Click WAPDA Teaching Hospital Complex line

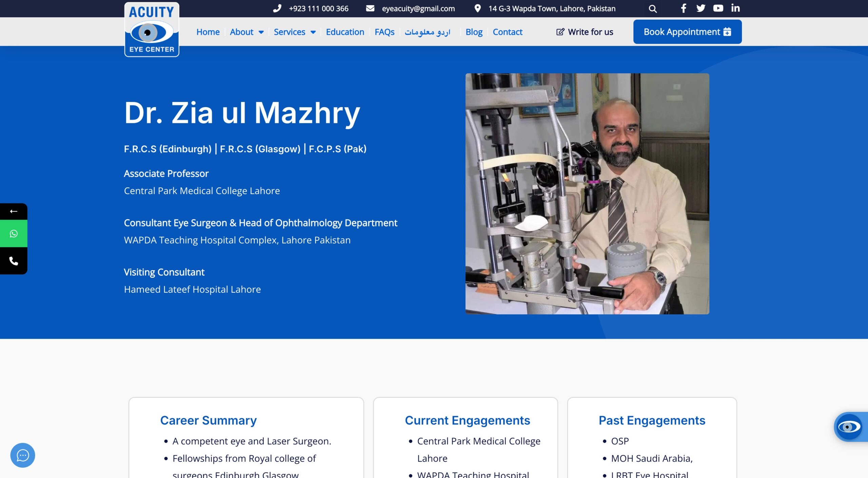tap(237, 240)
